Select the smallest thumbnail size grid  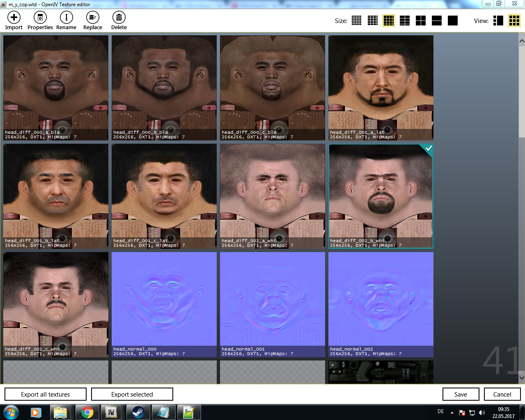356,21
